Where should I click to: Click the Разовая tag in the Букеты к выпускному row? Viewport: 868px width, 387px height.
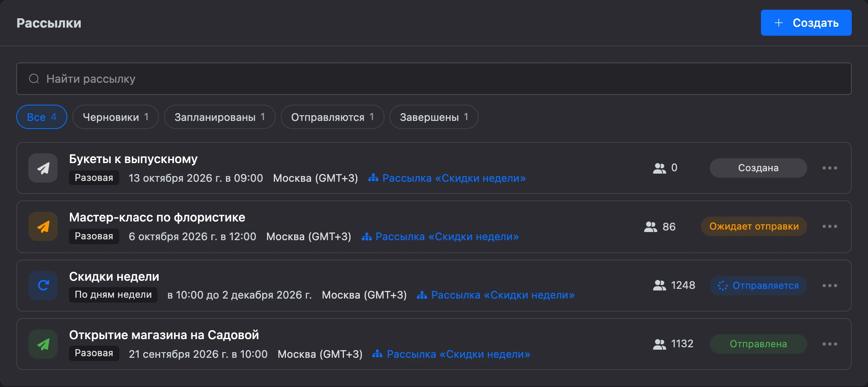(94, 178)
